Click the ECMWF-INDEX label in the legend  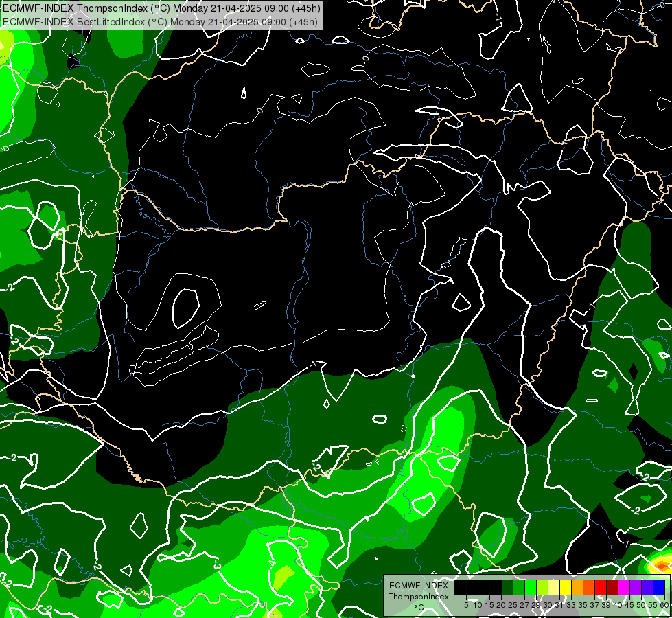click(x=419, y=586)
